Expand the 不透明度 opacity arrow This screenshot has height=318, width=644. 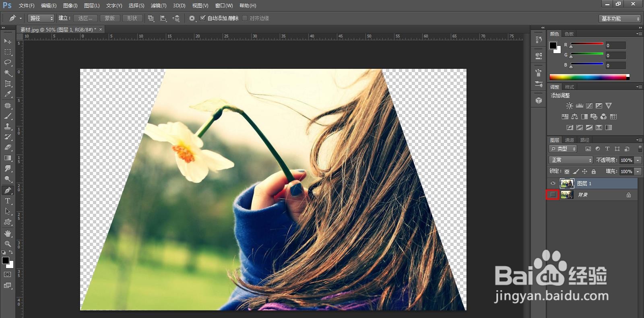[638, 160]
